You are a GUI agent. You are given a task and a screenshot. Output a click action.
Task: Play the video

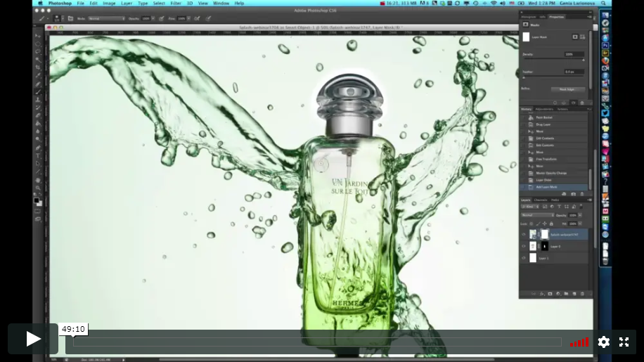point(33,339)
